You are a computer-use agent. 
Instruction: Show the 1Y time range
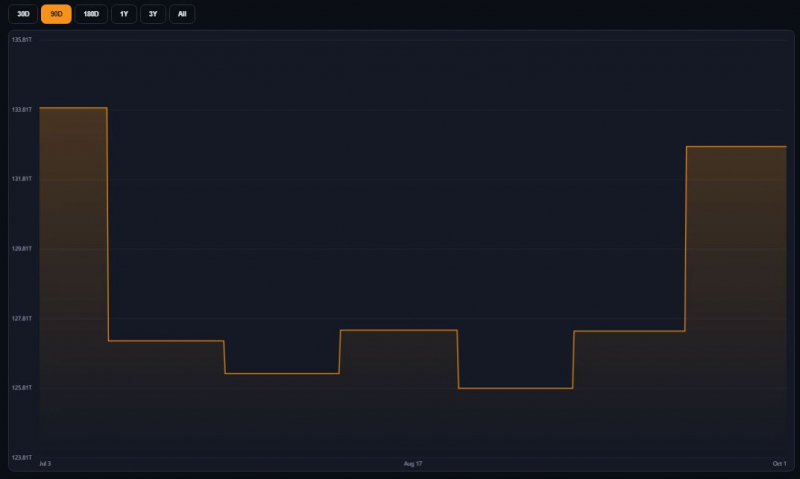124,14
